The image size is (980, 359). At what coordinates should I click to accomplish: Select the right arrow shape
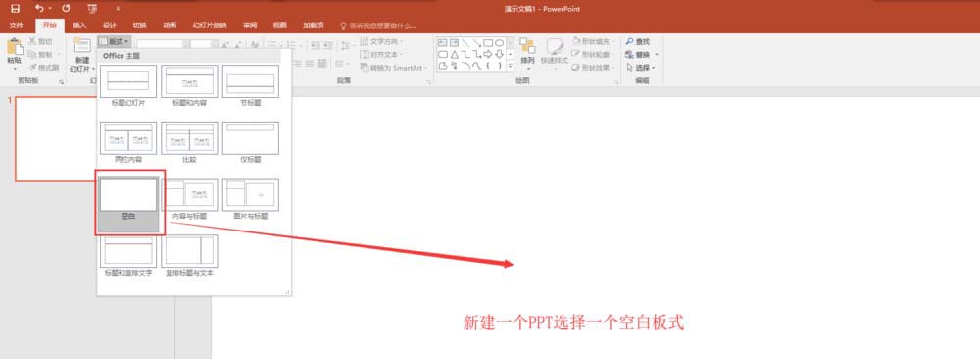[x=488, y=54]
